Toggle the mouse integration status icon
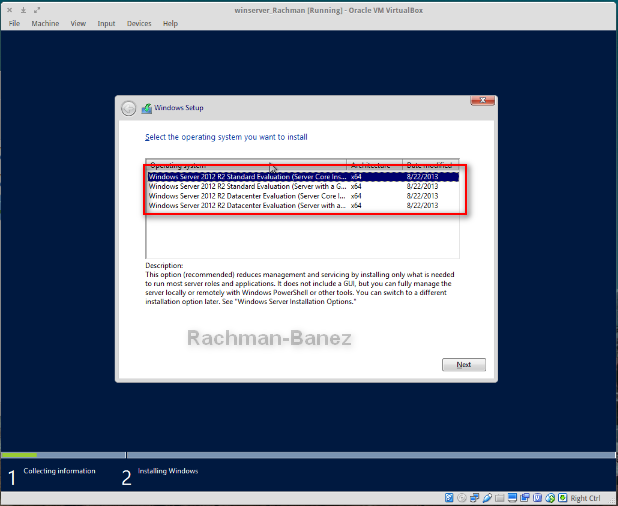Viewport: 618px width, 506px height. [x=550, y=498]
